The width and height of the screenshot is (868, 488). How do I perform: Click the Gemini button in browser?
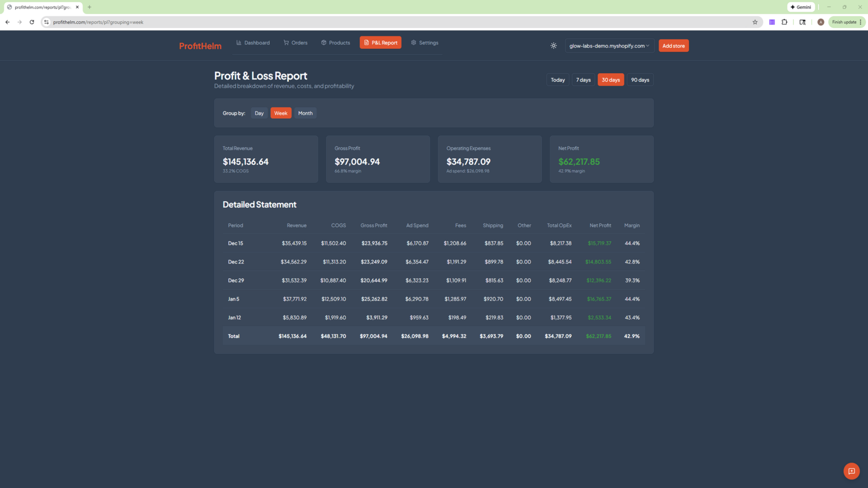click(x=801, y=7)
